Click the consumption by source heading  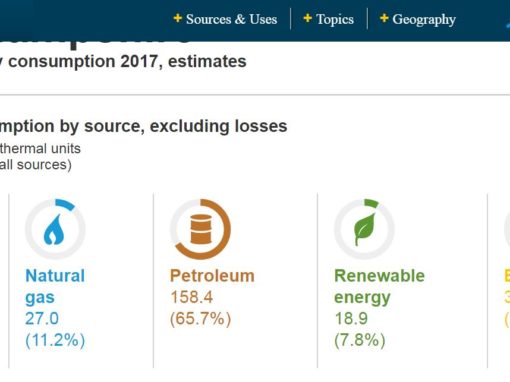(144, 127)
